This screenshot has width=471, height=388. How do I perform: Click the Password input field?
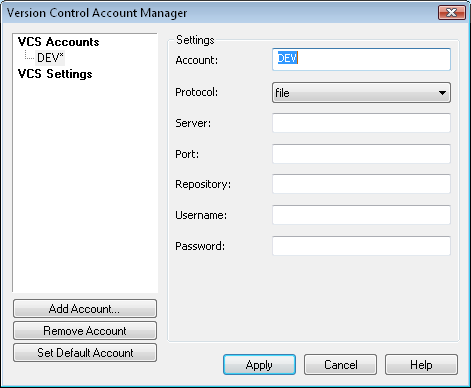pos(361,246)
